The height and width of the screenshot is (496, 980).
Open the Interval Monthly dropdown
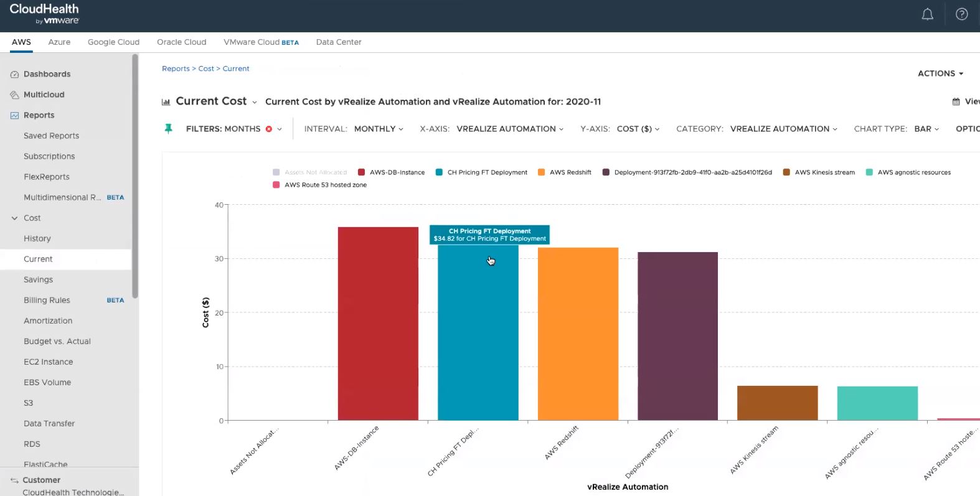click(x=379, y=129)
